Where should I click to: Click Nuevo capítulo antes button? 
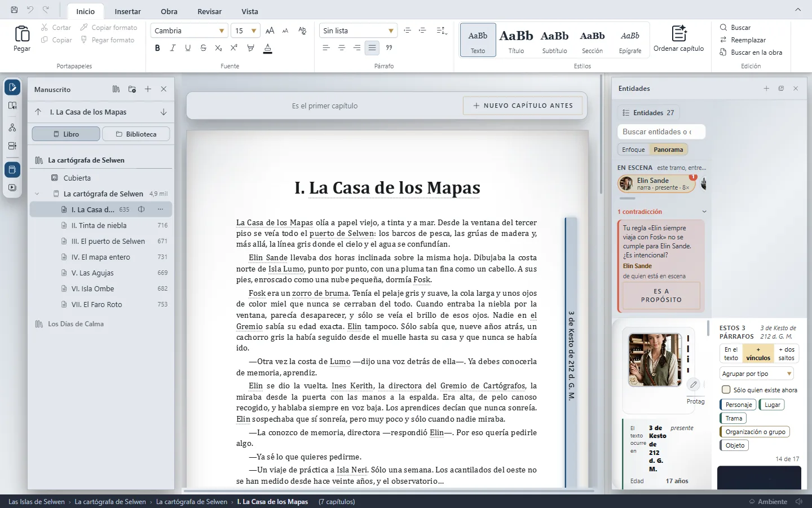[523, 106]
